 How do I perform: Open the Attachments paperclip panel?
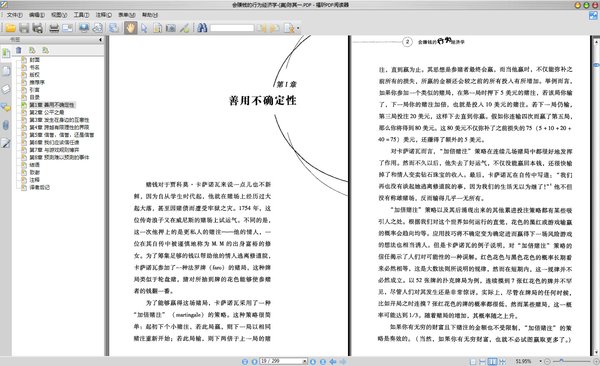point(6,125)
